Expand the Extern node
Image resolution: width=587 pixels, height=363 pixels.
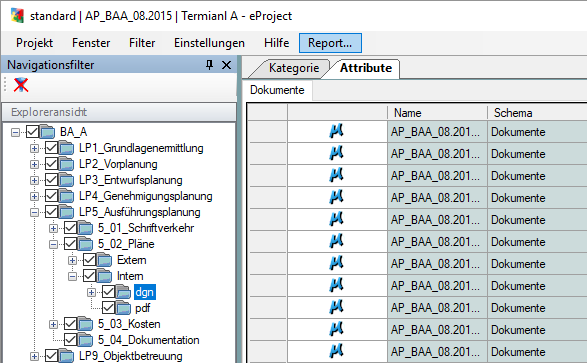[73, 260]
